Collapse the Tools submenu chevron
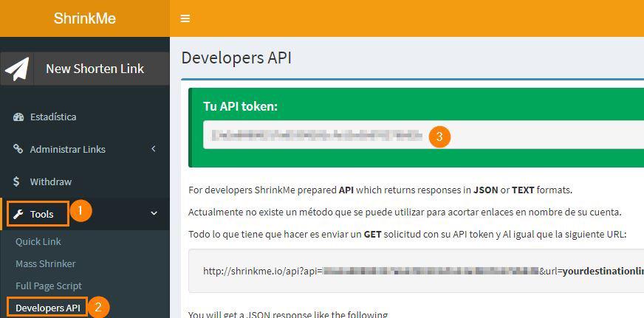Viewport: 644px width, 318px height. pyautogui.click(x=154, y=213)
